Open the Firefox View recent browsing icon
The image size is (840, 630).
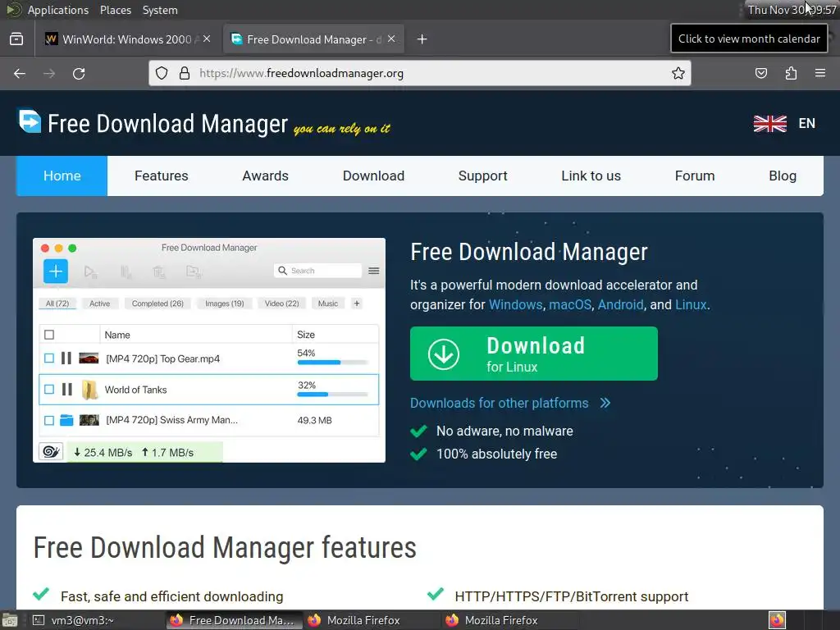[x=16, y=39]
